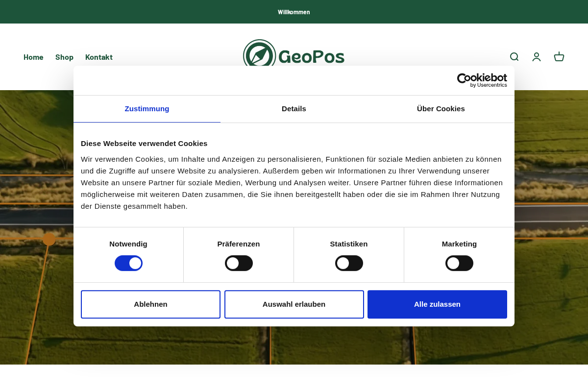The height and width of the screenshot is (392, 588).
Task: Open the Shop menu item
Action: tap(64, 57)
